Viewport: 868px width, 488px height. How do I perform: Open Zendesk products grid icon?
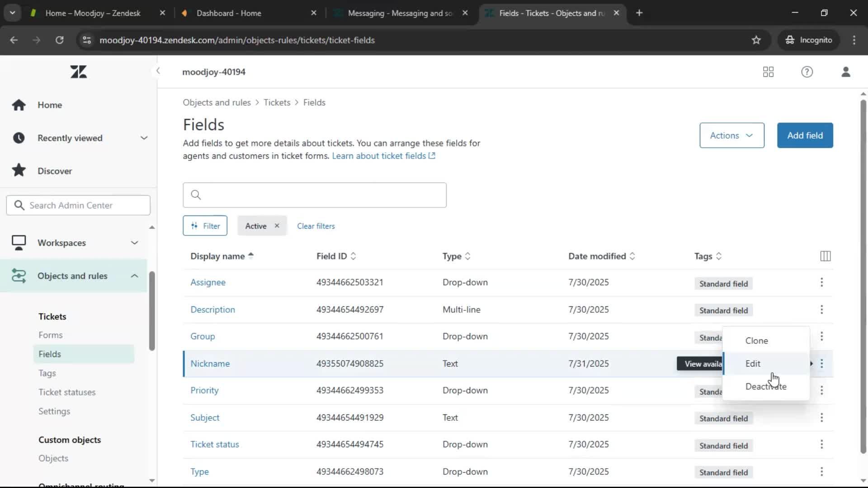click(x=768, y=72)
